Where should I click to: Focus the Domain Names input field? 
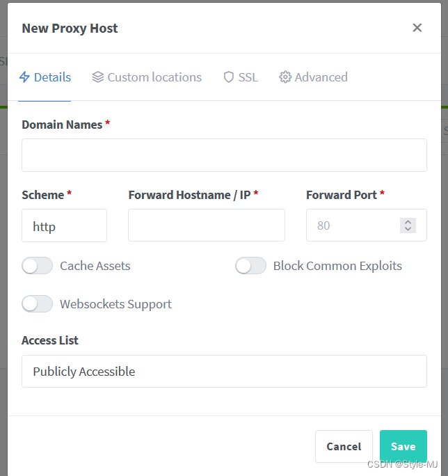pos(224,155)
